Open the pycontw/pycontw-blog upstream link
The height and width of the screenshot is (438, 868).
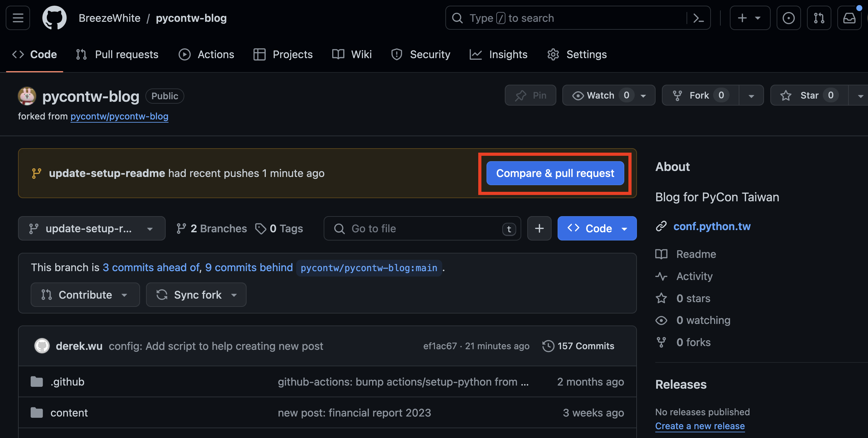click(x=119, y=116)
